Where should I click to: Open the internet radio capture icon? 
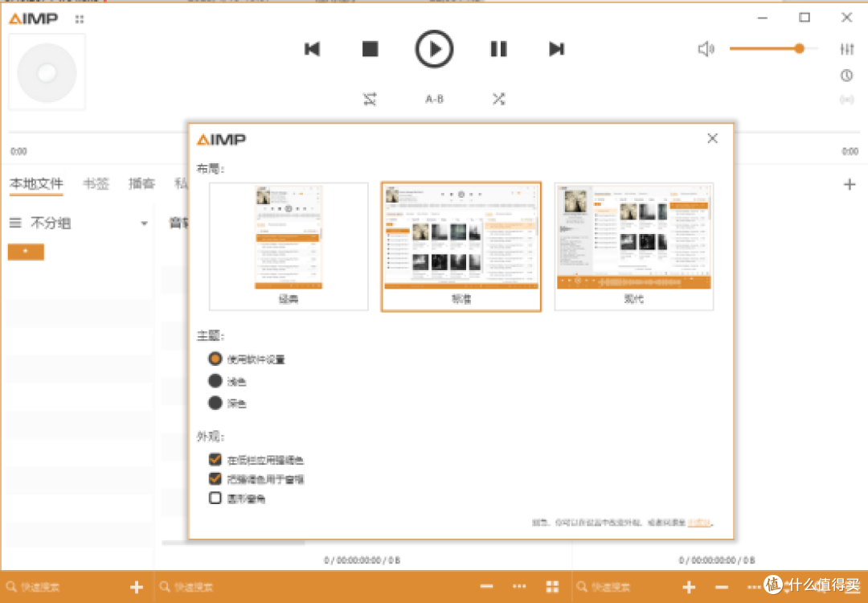pyautogui.click(x=847, y=100)
